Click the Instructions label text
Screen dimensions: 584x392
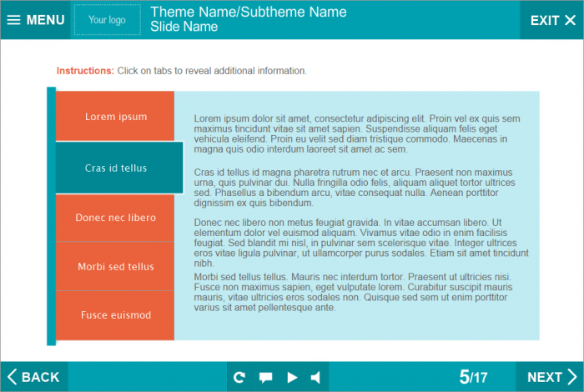85,71
